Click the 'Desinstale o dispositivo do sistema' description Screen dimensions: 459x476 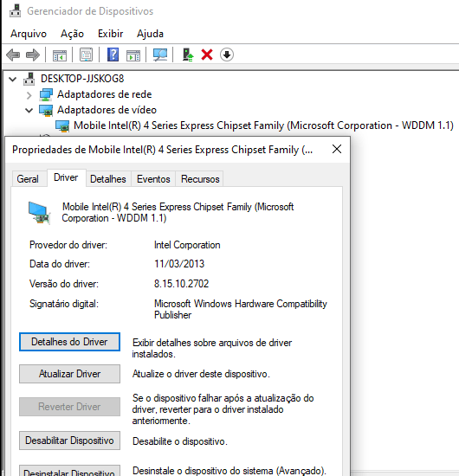229,471
